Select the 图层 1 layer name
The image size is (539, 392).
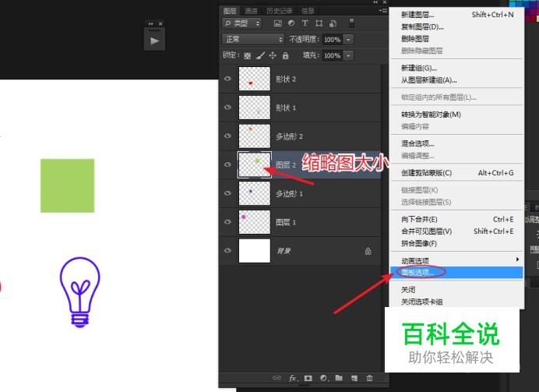pyautogui.click(x=286, y=222)
